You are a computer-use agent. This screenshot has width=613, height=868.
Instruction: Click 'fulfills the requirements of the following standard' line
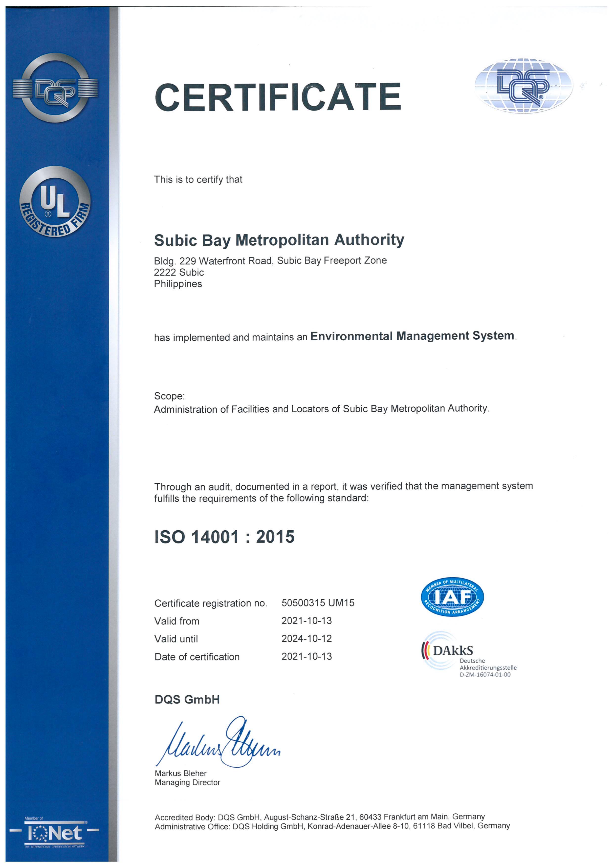click(x=261, y=498)
